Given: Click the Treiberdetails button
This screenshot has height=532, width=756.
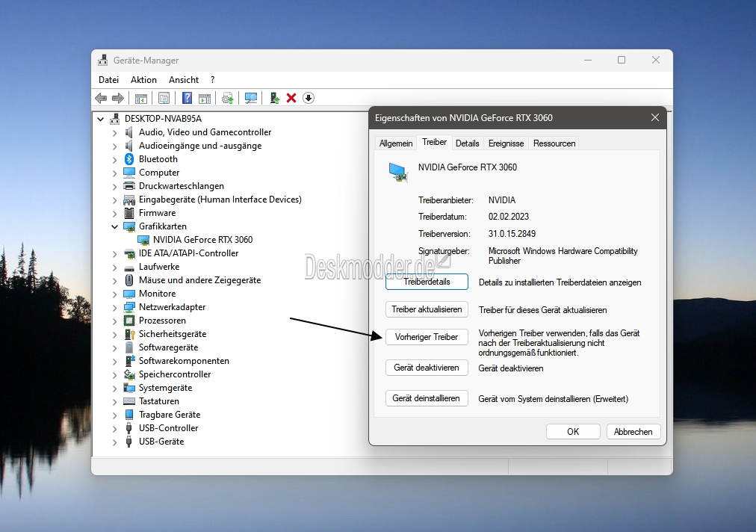Looking at the screenshot, I should point(427,282).
